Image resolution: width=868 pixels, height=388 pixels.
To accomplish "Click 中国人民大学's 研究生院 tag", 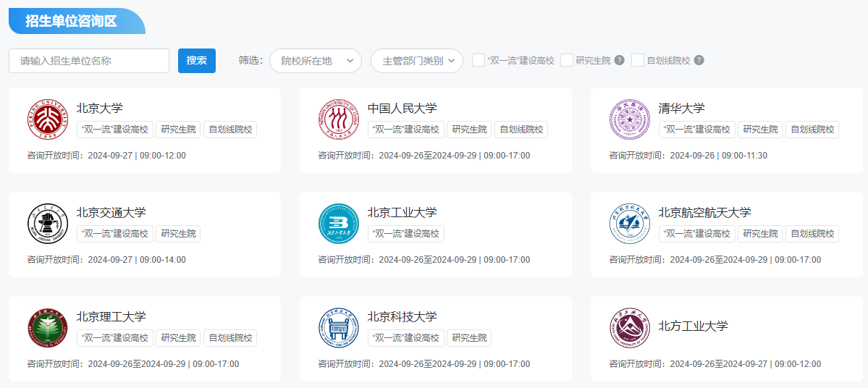I will [469, 130].
